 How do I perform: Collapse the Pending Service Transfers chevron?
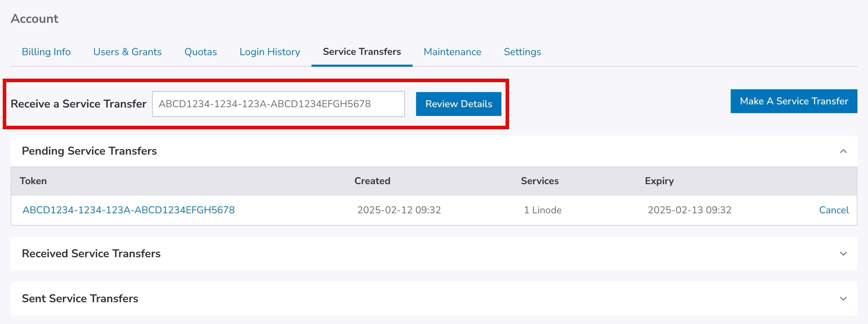coord(843,151)
